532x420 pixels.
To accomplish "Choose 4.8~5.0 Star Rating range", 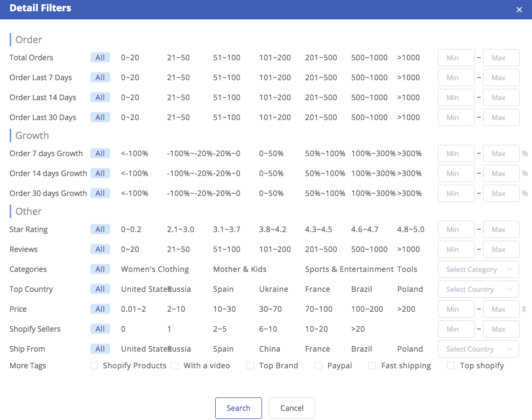I will [x=411, y=229].
